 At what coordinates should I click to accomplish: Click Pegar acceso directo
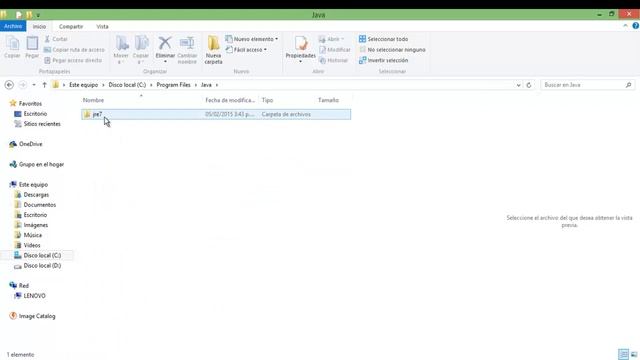coord(73,60)
